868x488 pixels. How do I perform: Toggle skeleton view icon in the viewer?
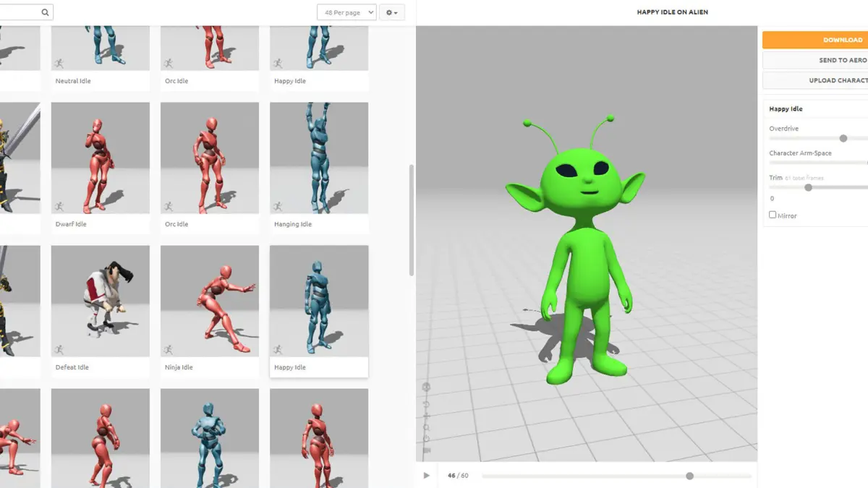click(426, 387)
